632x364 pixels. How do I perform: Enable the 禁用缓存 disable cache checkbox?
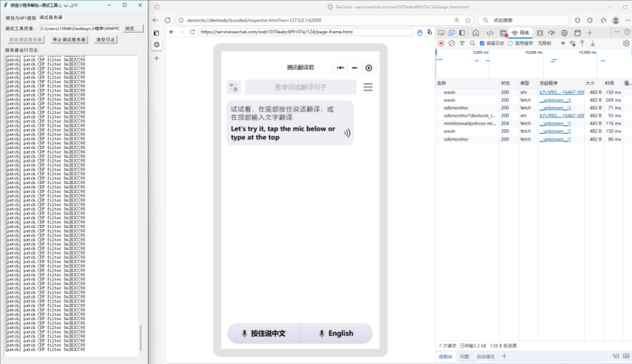click(x=510, y=43)
